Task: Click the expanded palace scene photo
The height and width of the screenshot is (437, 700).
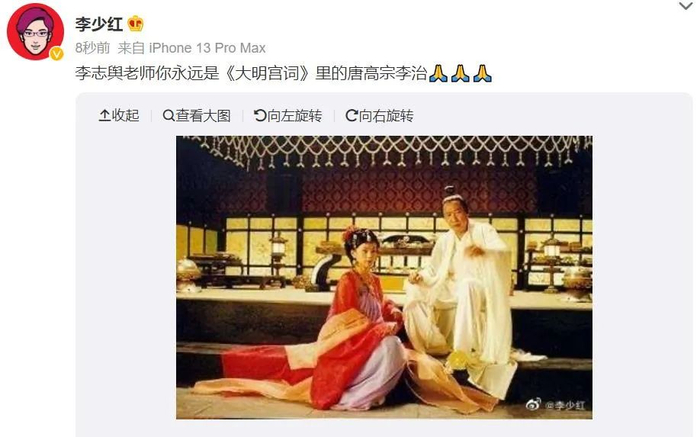Action: click(x=384, y=277)
